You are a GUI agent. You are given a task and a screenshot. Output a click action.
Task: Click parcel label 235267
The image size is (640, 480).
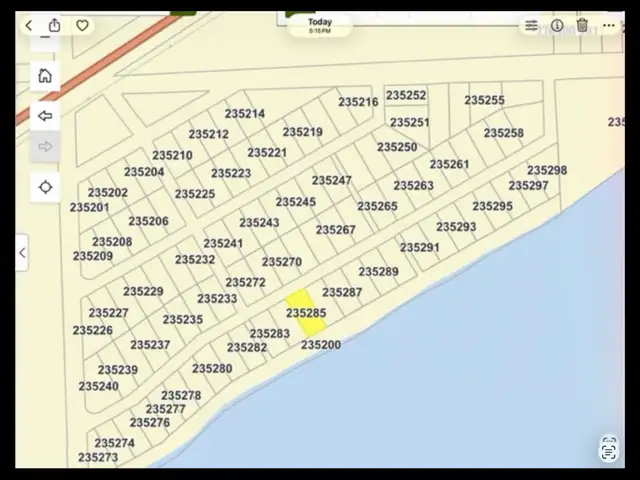[336, 230]
